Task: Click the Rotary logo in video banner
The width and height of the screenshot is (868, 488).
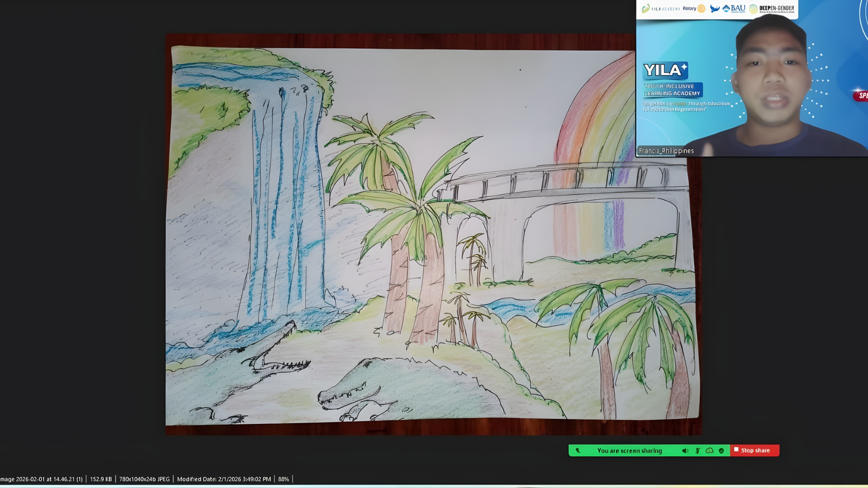Action: (693, 9)
